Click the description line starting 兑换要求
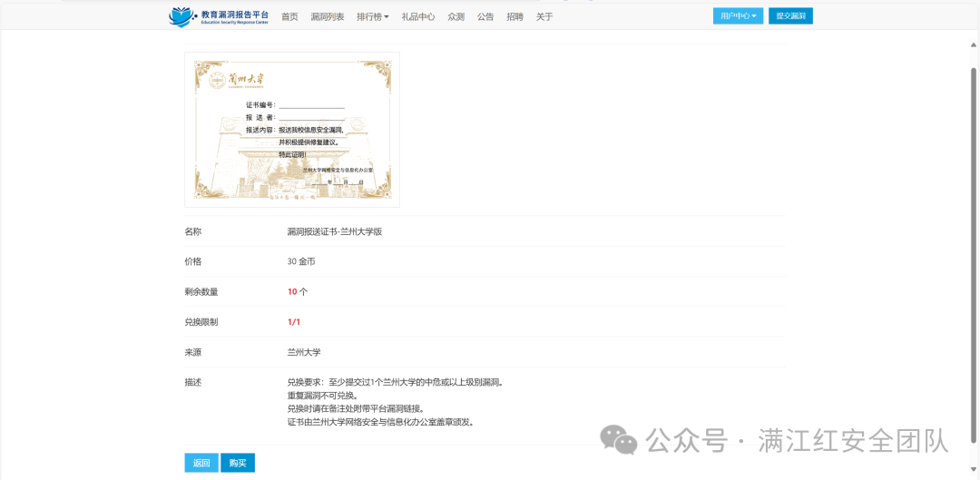The height and width of the screenshot is (480, 980). coord(395,383)
